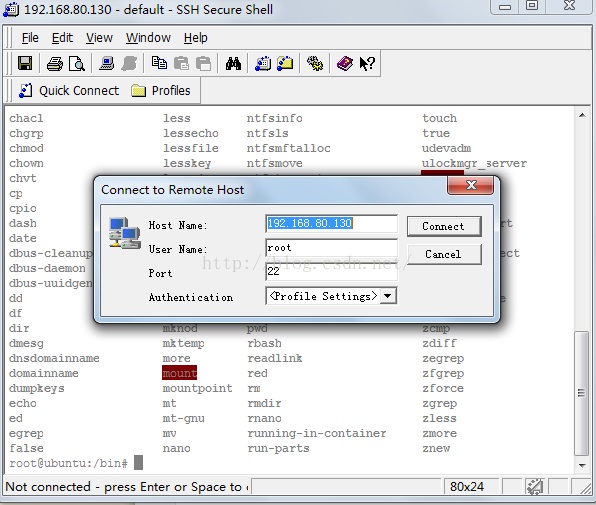Click 'mountpoint' in terminal listing

pyautogui.click(x=197, y=388)
